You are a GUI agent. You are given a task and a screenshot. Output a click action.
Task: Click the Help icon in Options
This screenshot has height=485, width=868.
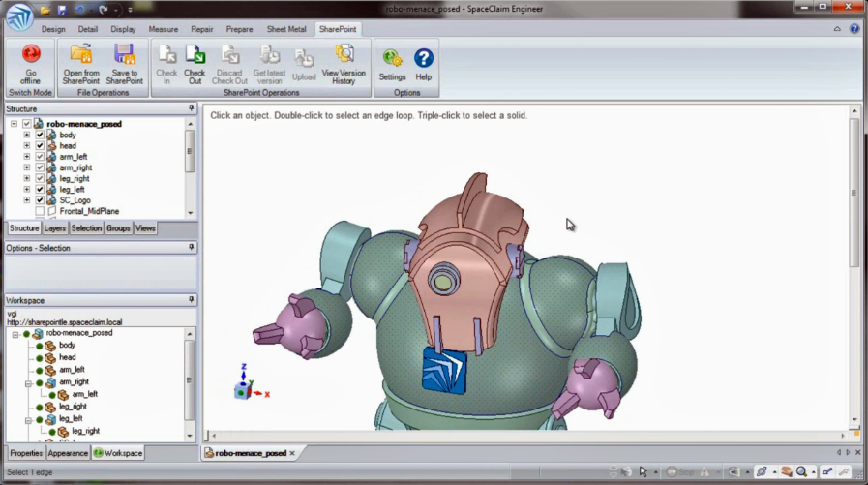click(x=423, y=59)
